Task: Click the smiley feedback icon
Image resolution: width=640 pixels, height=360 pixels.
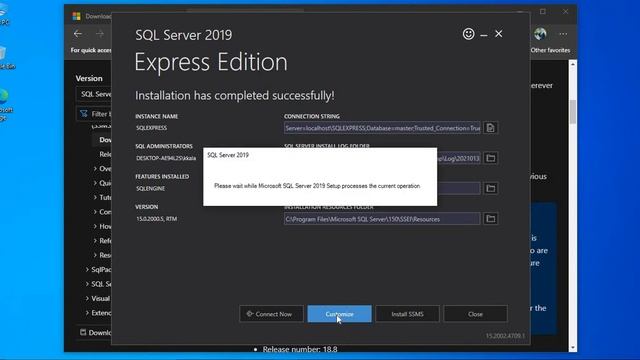Action: (469, 34)
